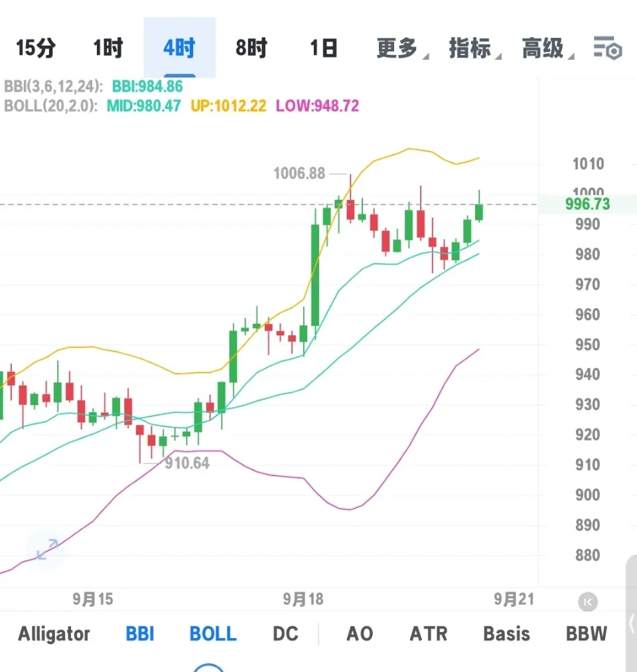Select the 15分 timeframe tab
Screen dimensions: 637x672
click(36, 48)
